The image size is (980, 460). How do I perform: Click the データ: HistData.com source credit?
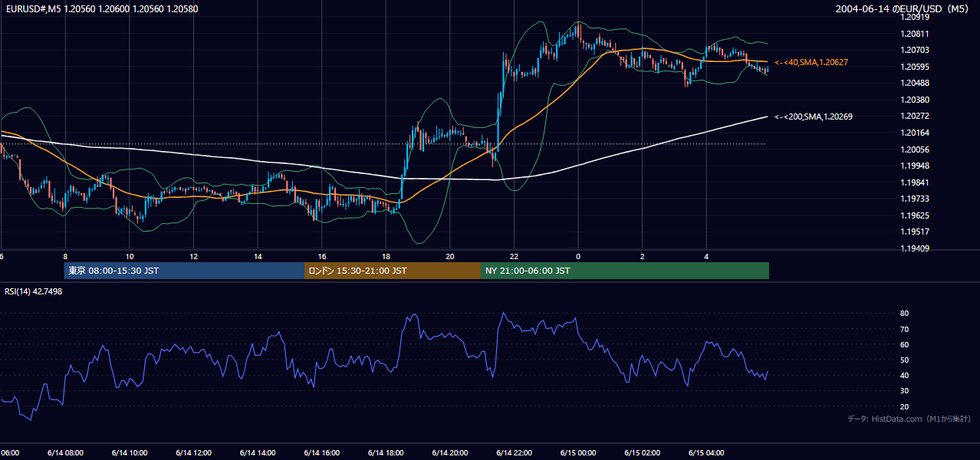coord(909,419)
